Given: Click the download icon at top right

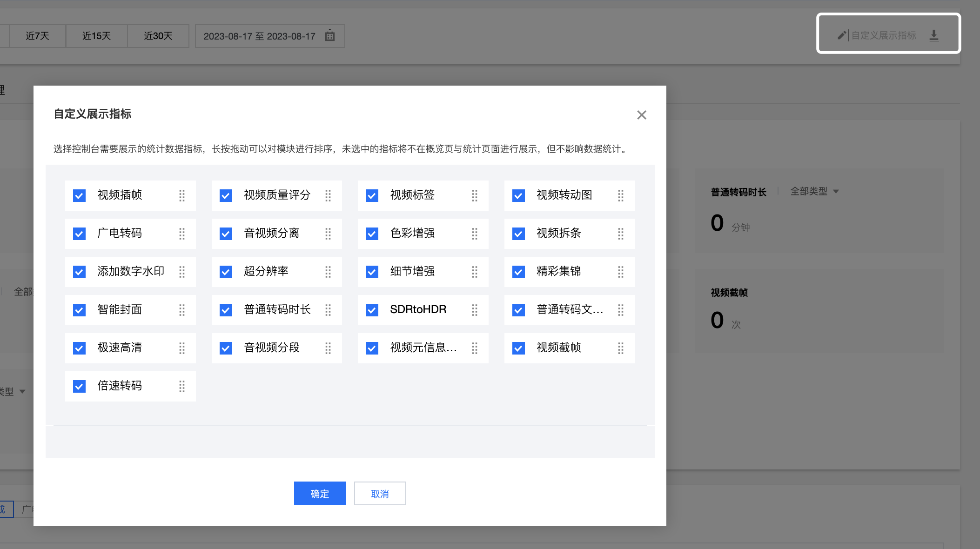Looking at the screenshot, I should point(934,35).
